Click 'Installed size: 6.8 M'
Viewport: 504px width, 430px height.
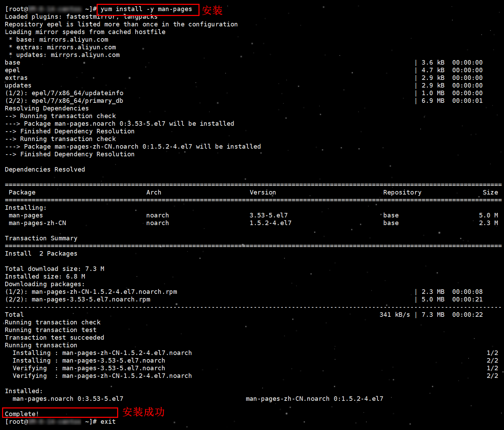[x=45, y=276]
